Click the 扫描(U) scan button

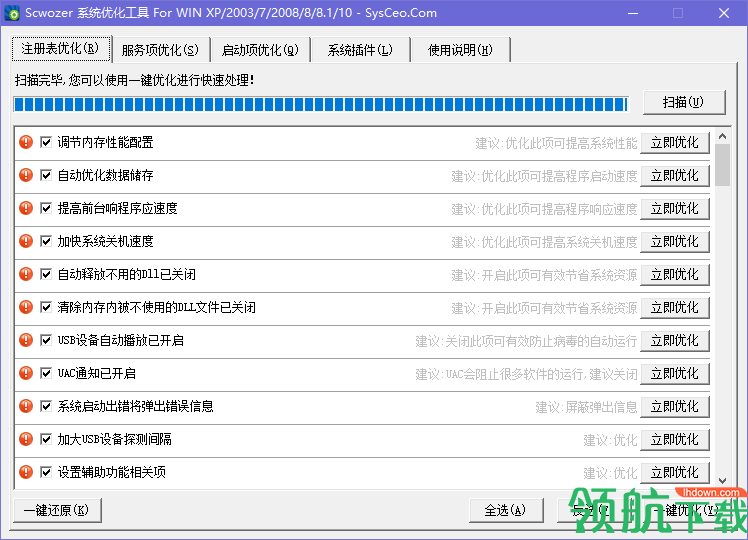pyautogui.click(x=684, y=102)
